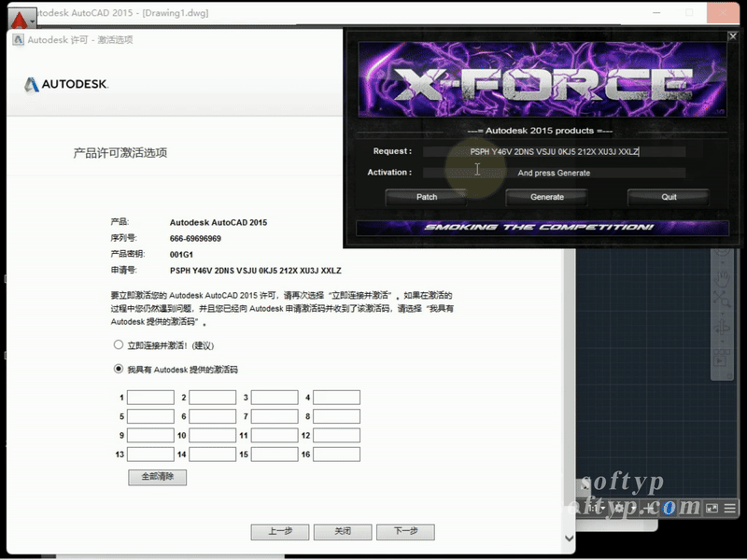Minimize the AutoCAD 2015 main window
Screen dimensions: 747x560
[656, 13]
